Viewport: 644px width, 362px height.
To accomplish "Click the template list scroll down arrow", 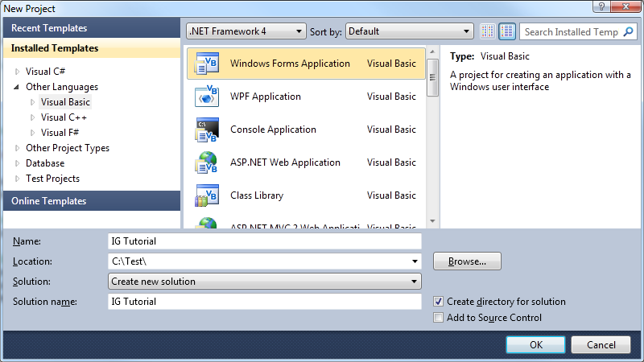I will tap(432, 221).
